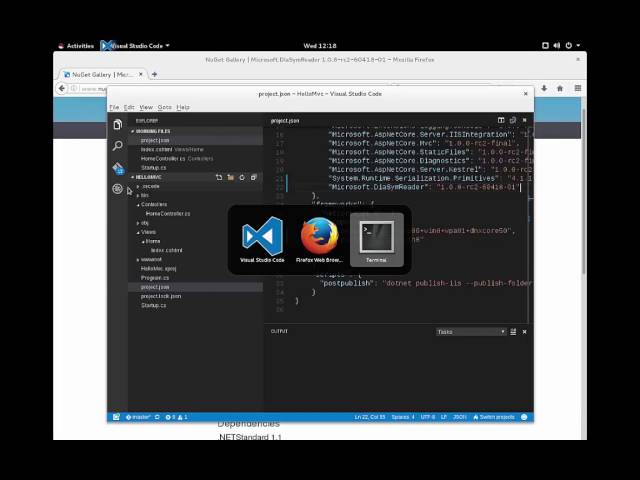Expand the wwwroot folder
The height and width of the screenshot is (480, 640).
point(138,260)
